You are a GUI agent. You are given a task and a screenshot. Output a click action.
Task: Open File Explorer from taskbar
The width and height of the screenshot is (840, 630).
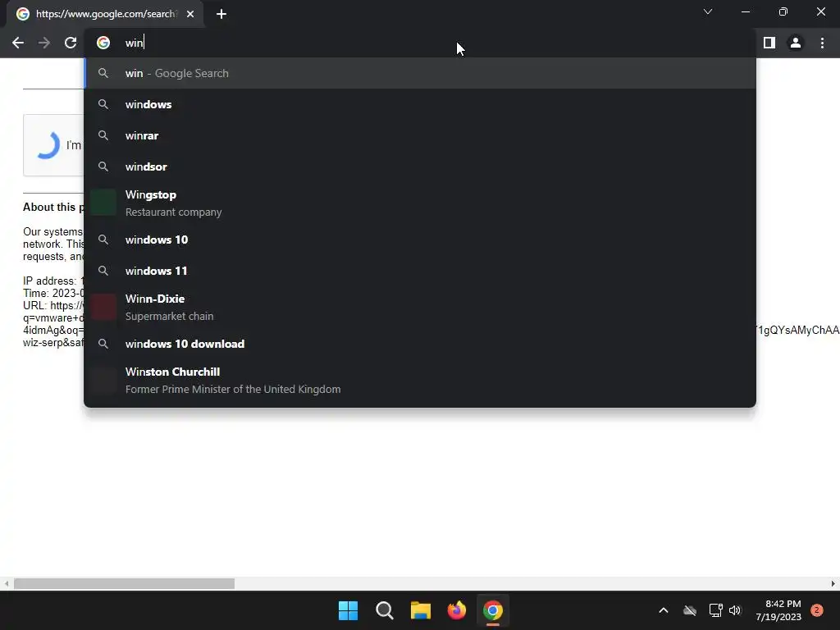(x=421, y=610)
